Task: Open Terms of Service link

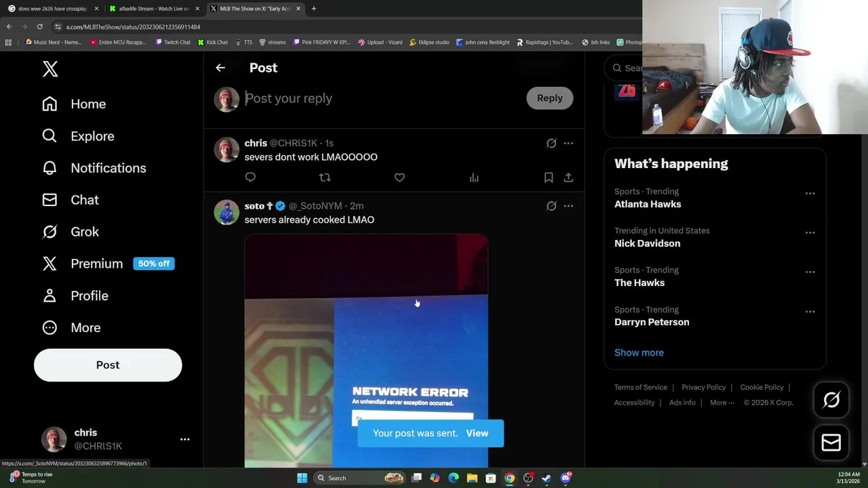Action: click(x=641, y=387)
